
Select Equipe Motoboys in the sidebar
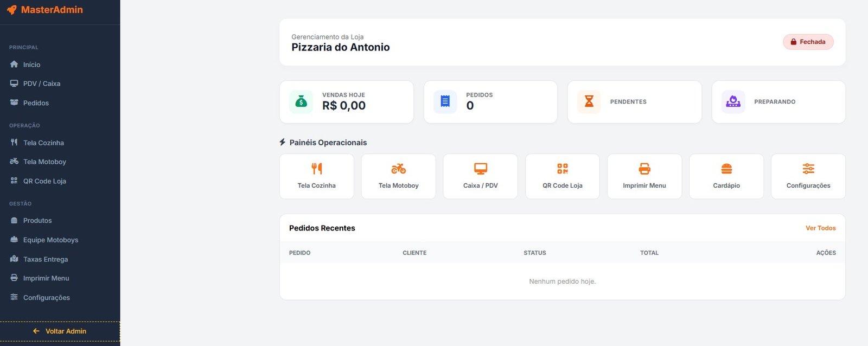50,240
